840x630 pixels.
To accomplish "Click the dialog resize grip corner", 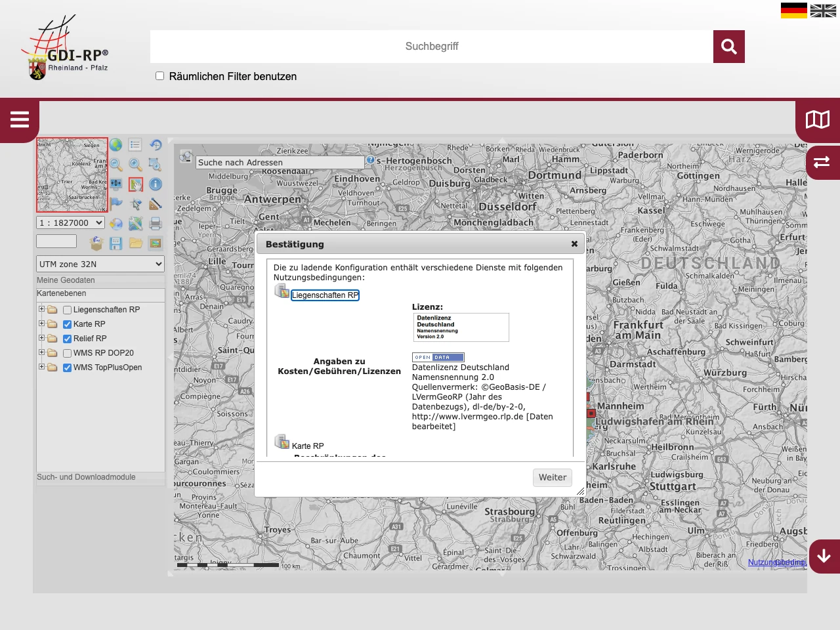I will [x=580, y=492].
